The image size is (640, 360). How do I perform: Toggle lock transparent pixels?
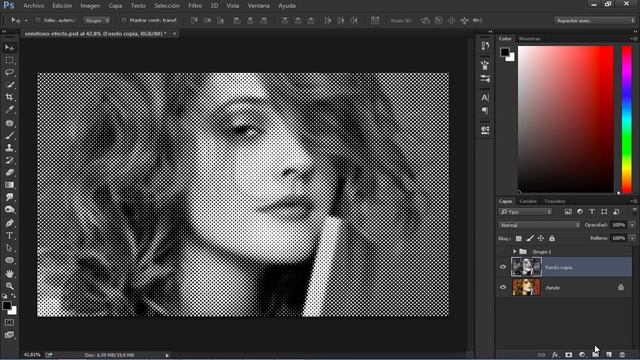point(518,238)
